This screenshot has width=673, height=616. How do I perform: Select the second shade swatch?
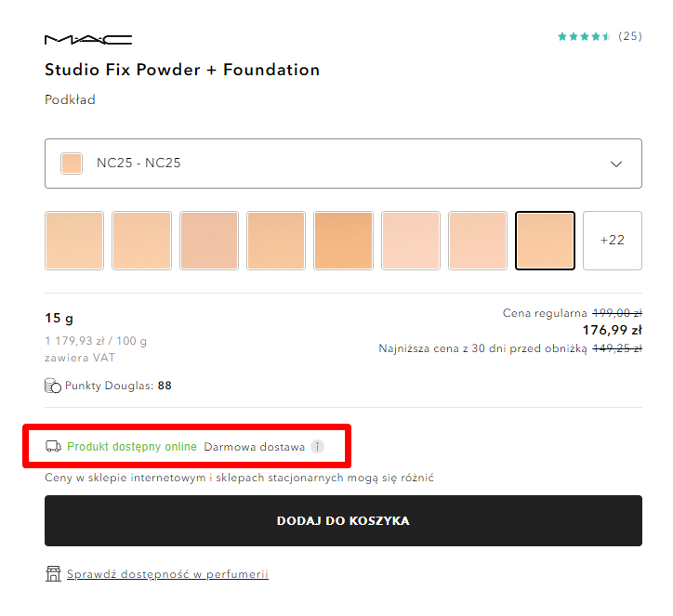tap(141, 241)
